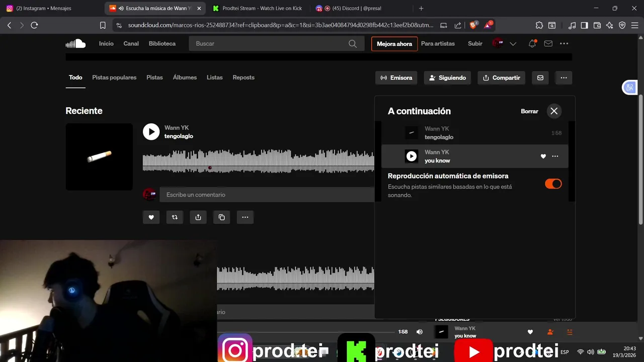Open the Brave playlist music note icon
The image size is (644, 362).
click(572, 25)
